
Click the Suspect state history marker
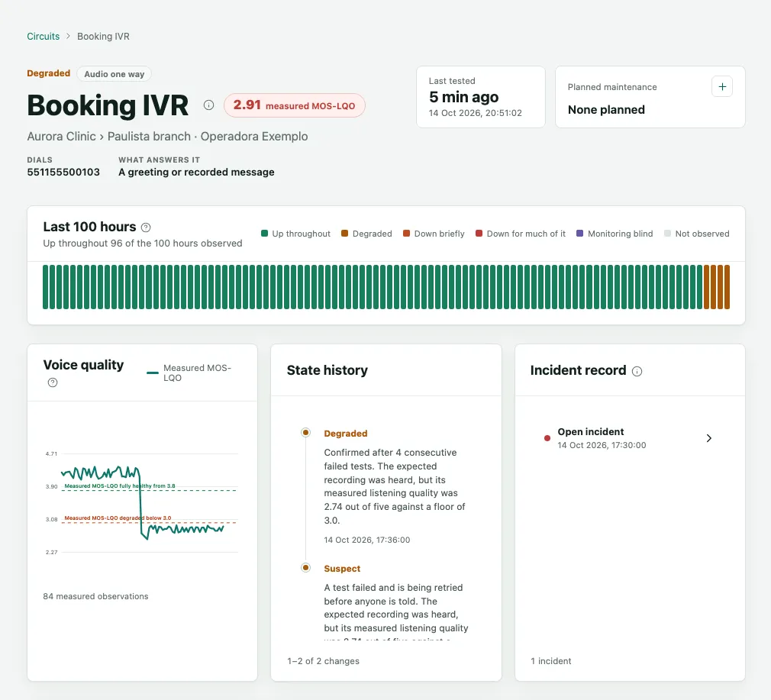point(306,568)
